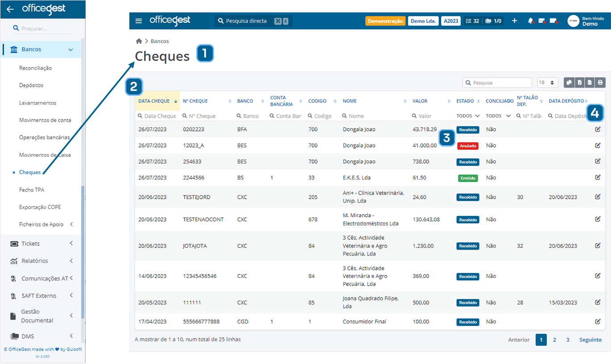The image size is (611, 364).
Task: Click the Recebido status badge for cheque 254633
Action: pyautogui.click(x=467, y=162)
